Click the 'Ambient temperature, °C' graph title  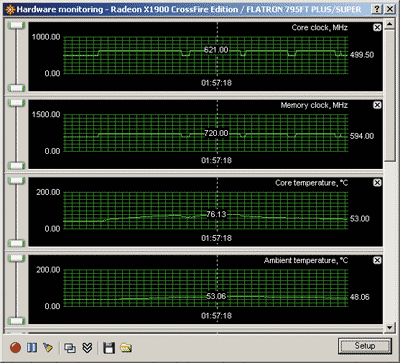pos(306,261)
